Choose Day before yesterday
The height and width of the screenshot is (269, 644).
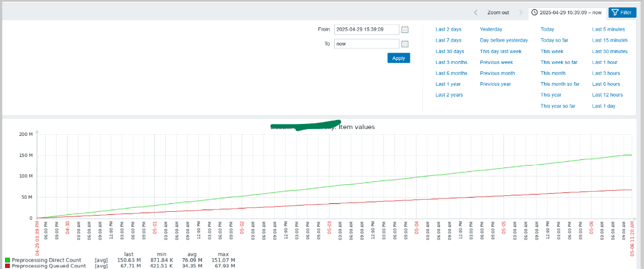[x=504, y=40]
